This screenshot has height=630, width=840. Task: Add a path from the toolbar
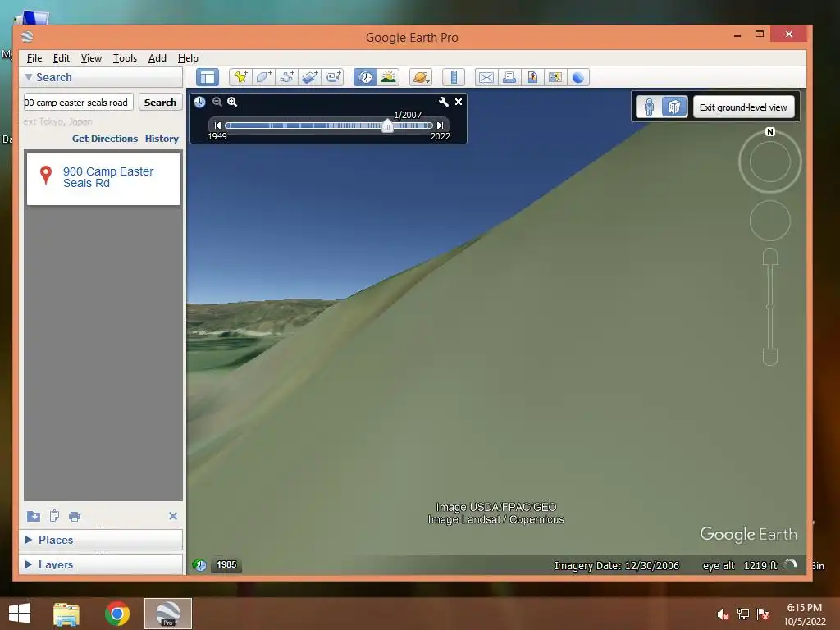coord(286,77)
